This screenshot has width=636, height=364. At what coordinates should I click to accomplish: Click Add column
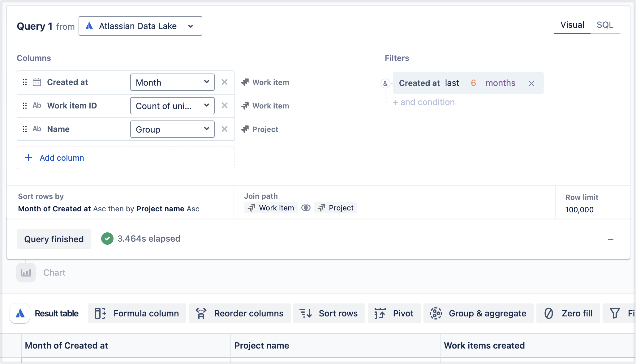click(x=126, y=158)
